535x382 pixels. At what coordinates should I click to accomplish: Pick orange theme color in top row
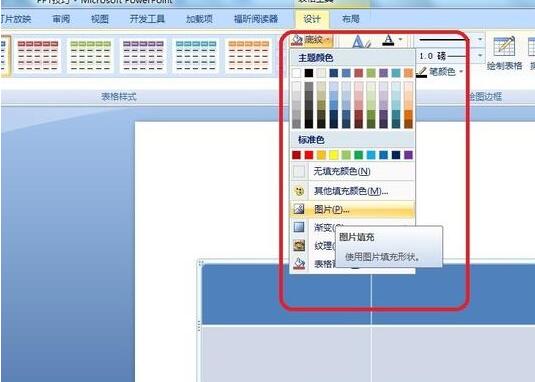(x=408, y=73)
